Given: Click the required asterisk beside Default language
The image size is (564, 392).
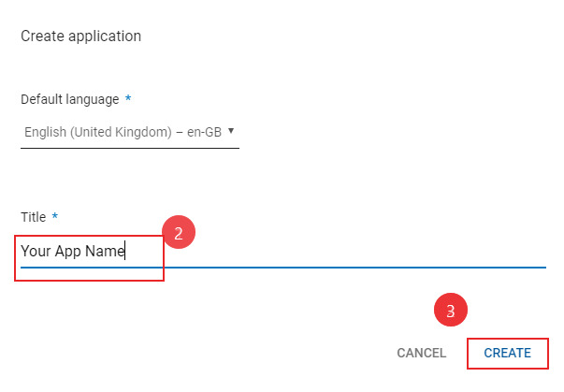Looking at the screenshot, I should coord(128,99).
